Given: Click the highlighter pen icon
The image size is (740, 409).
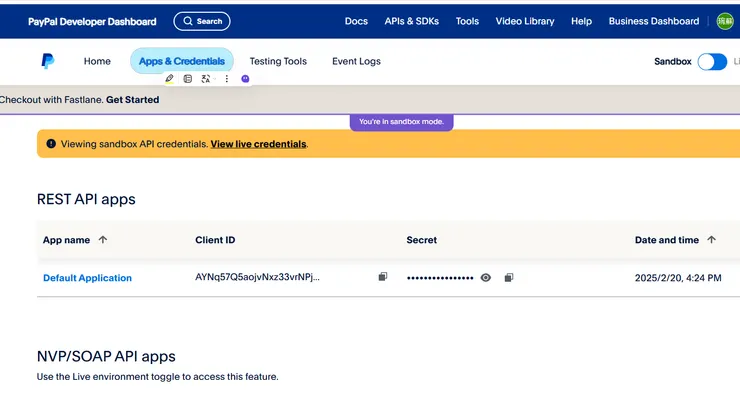Looking at the screenshot, I should 169,79.
